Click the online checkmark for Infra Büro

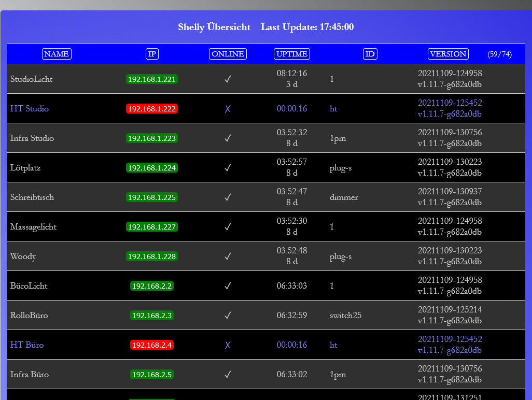click(228, 374)
